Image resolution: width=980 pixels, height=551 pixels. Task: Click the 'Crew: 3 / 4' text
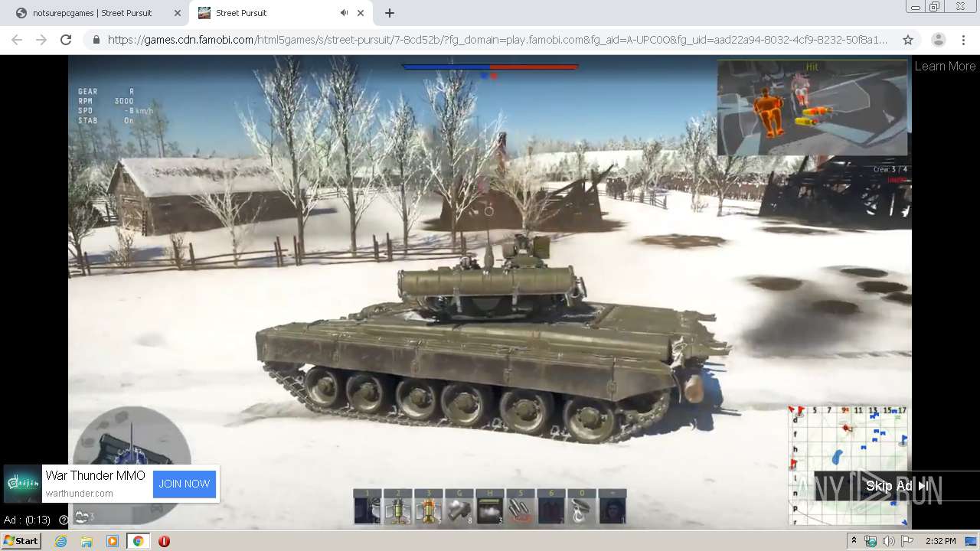890,169
